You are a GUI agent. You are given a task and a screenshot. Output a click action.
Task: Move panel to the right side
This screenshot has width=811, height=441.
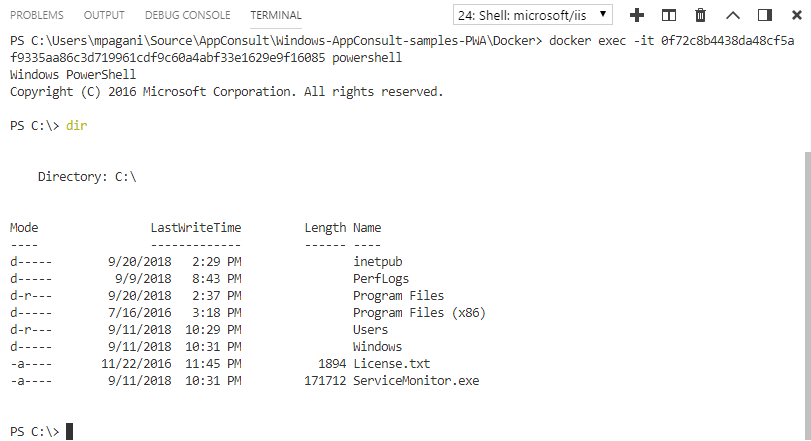(765, 15)
